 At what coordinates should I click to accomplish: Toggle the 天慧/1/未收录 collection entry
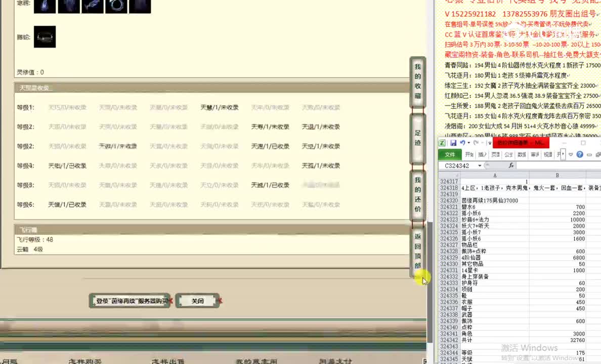click(x=219, y=107)
